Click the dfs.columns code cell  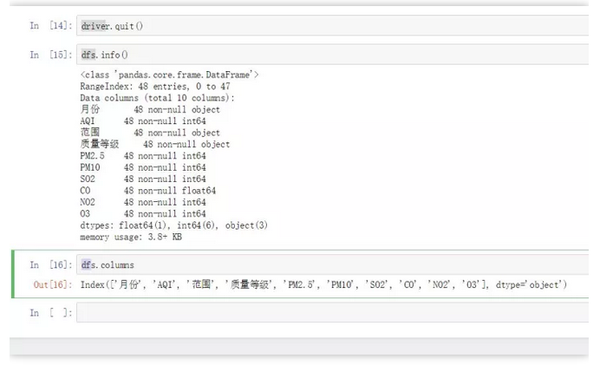[332, 265]
